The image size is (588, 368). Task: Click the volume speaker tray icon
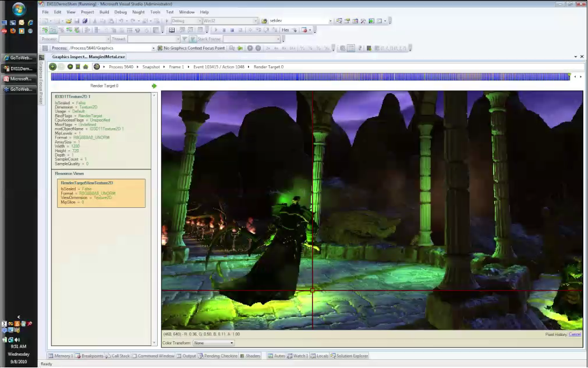[x=17, y=340]
